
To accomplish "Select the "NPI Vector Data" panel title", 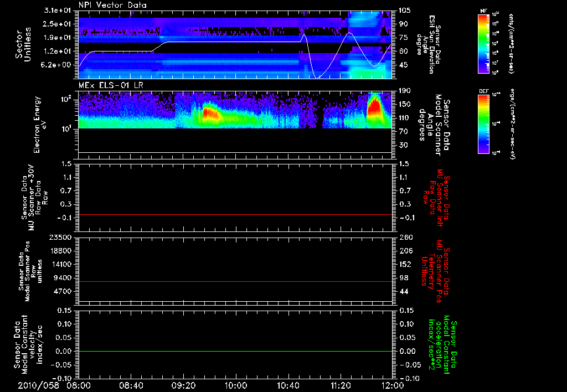I will point(112,5).
